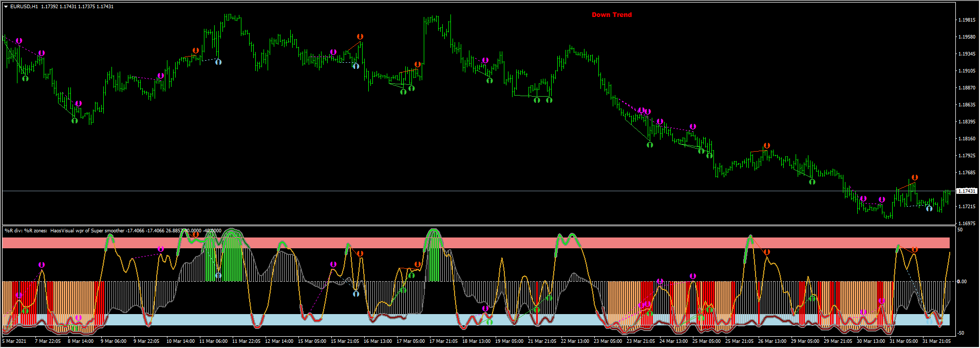
Task: Click the leftmost magenta down-arrow on price chart
Action: (x=19, y=41)
